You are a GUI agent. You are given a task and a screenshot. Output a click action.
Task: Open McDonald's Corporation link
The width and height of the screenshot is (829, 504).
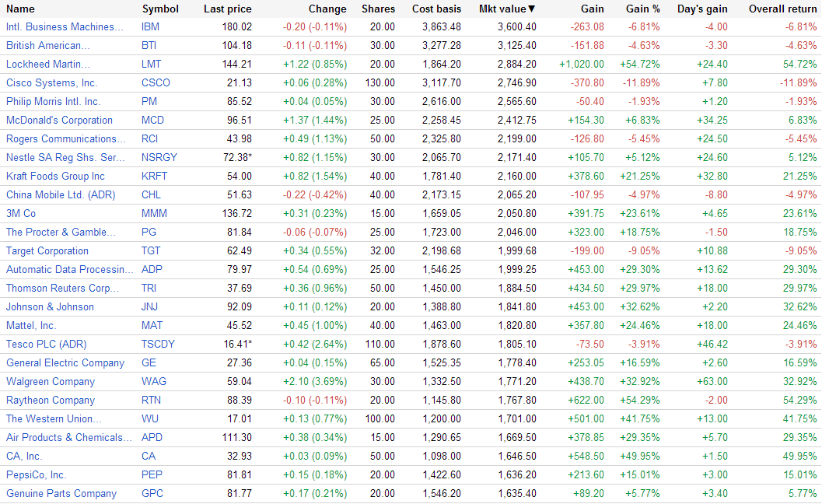pyautogui.click(x=59, y=120)
